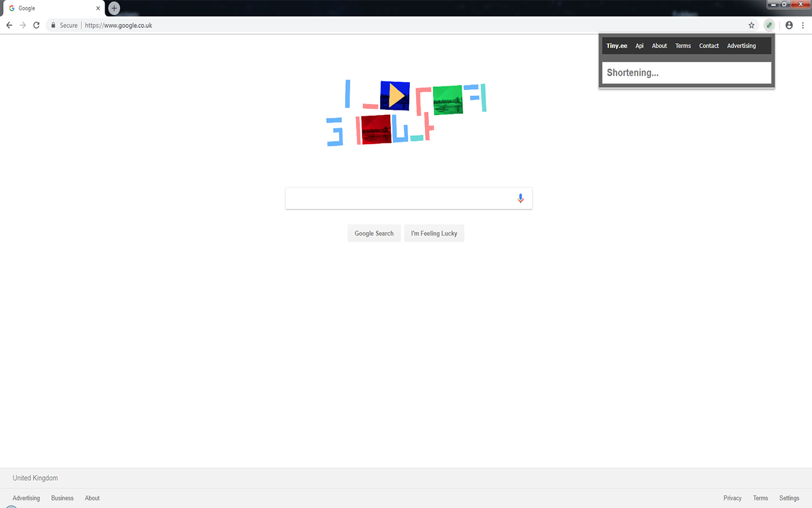Open Tiny.ee home in the extension popup

(x=617, y=46)
